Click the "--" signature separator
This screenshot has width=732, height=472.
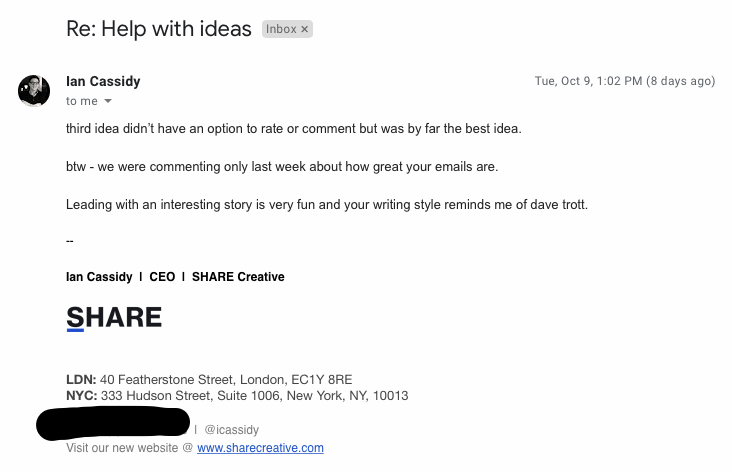pyautogui.click(x=70, y=241)
